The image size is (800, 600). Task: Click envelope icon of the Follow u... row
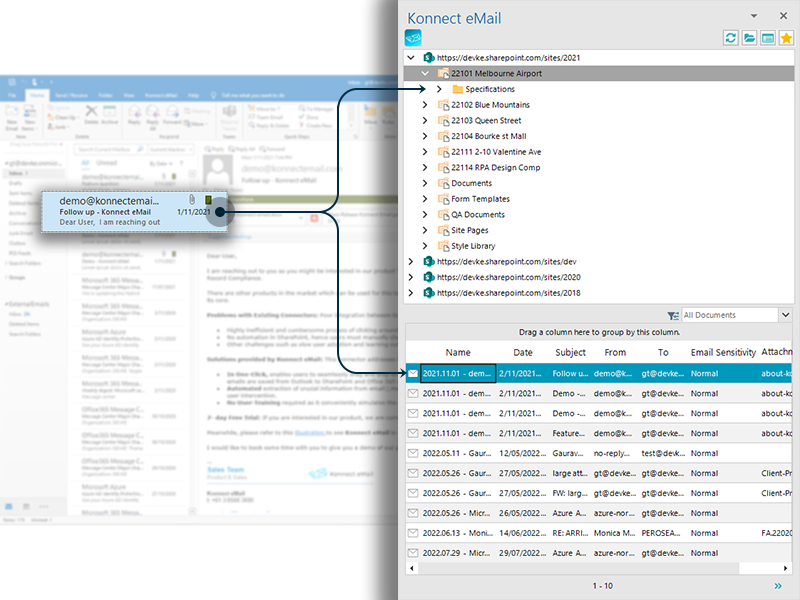click(x=413, y=373)
